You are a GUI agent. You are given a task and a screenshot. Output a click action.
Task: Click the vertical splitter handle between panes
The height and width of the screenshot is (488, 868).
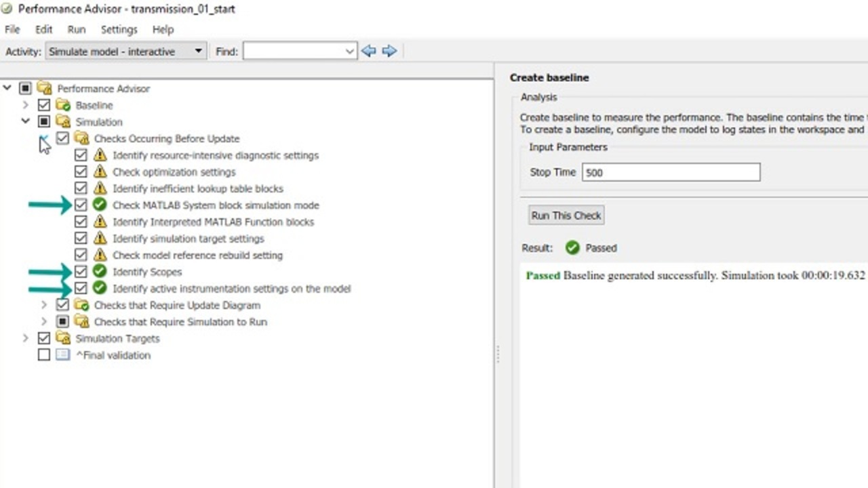498,354
